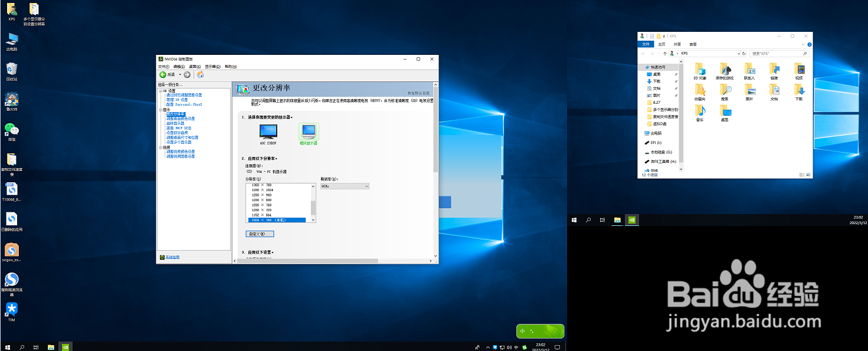Click the 系统信息 link
The image size is (868, 351).
pyautogui.click(x=172, y=257)
